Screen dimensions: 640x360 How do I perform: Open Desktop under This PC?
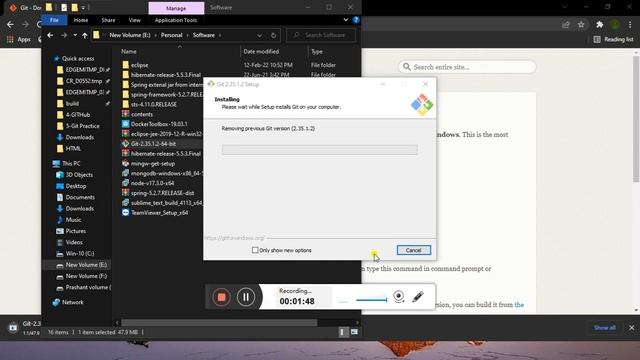76,186
